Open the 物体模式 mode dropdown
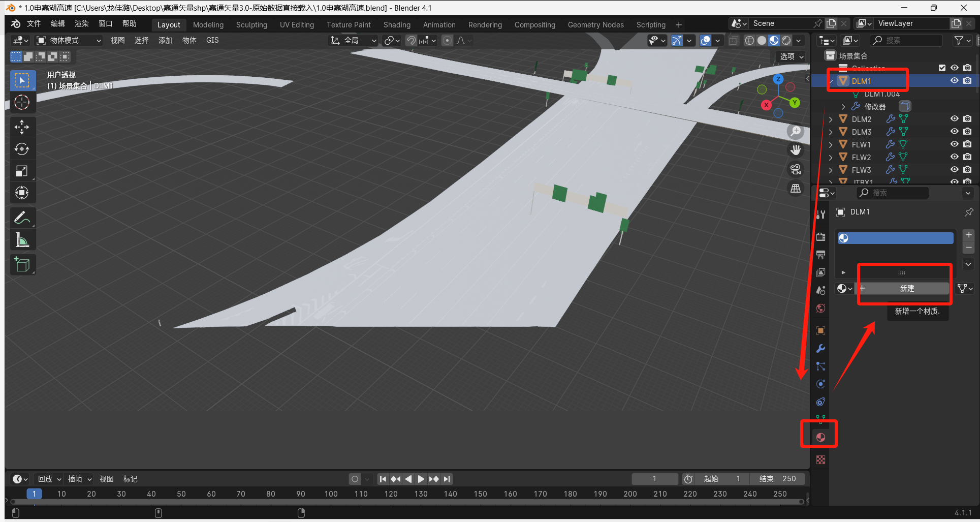Screen dimensions: 980x522 pyautogui.click(x=69, y=40)
